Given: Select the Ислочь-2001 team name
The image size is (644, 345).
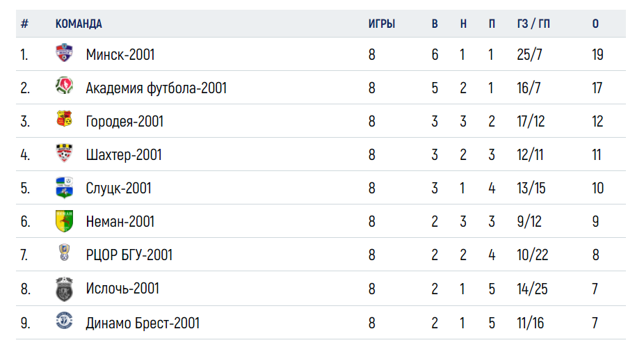Looking at the screenshot, I should (x=122, y=289).
